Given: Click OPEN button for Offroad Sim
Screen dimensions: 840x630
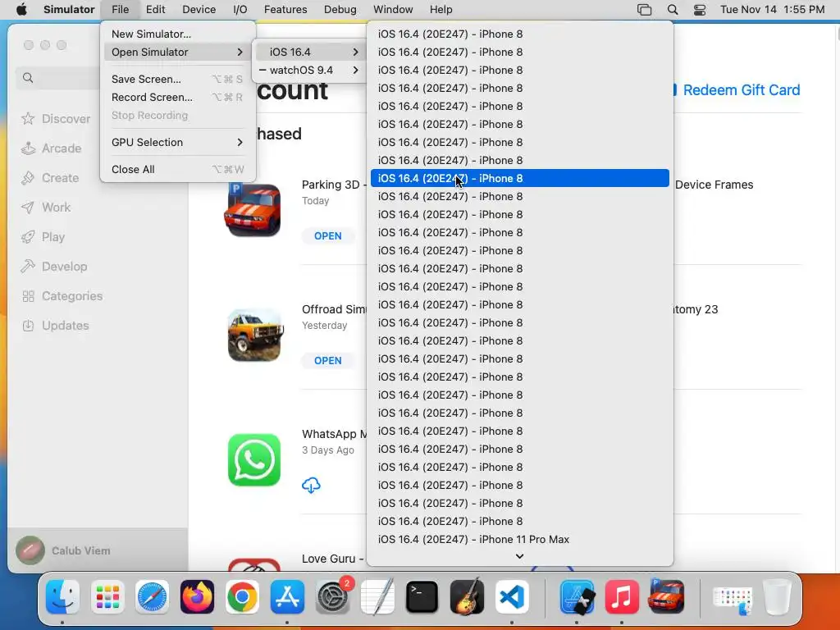Looking at the screenshot, I should click(x=328, y=361).
